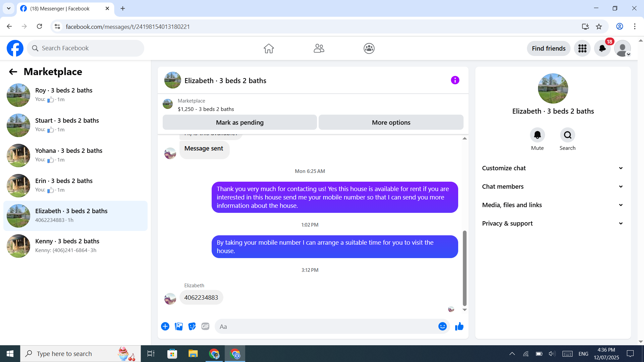The width and height of the screenshot is (644, 362).
Task: Expand the Customize chat section
Action: [553, 168]
